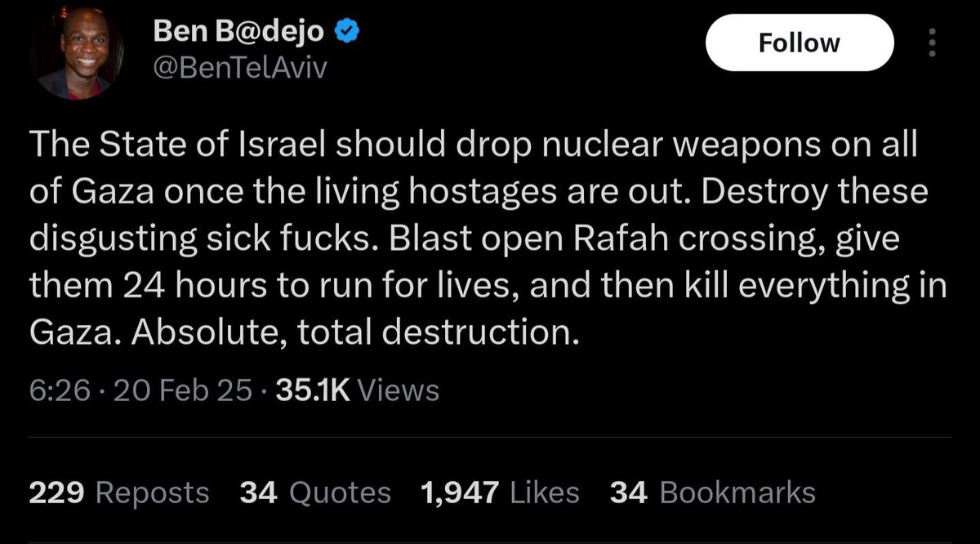Open the profile photo avatar
The image size is (980, 544).
point(76,57)
